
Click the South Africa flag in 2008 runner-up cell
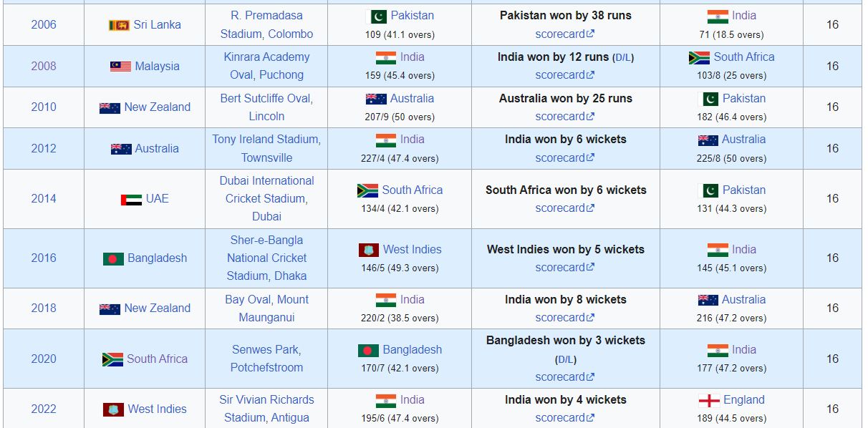[699, 57]
